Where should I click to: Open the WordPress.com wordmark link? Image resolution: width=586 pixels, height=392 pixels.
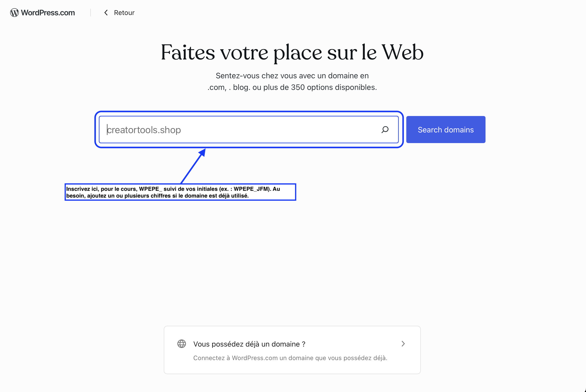(48, 13)
